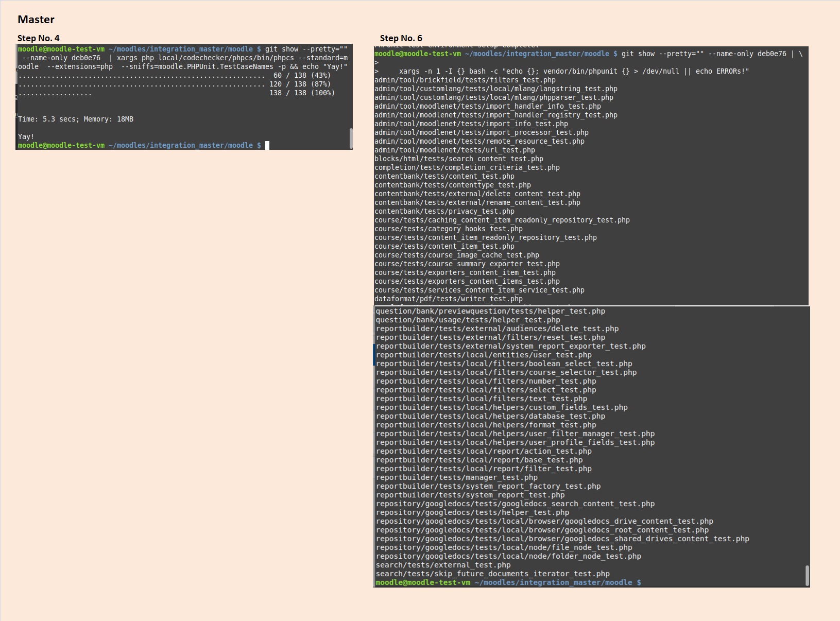Click the '60 / 138 (43%)' progress text
The image size is (840, 621).
302,75
